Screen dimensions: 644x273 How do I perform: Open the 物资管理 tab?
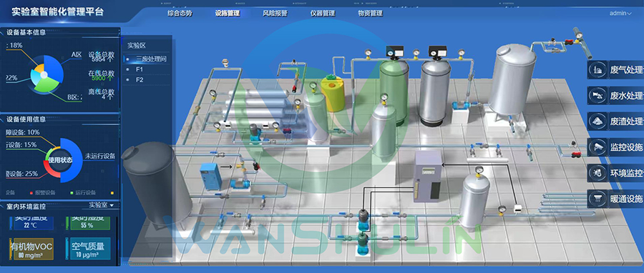pos(371,13)
